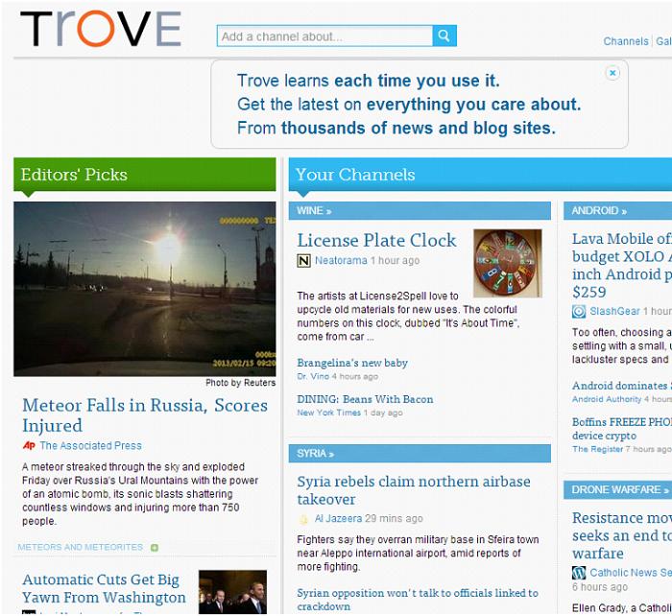Open Syria rebels claim northern airbase article
This screenshot has width=672, height=616.
tap(413, 490)
